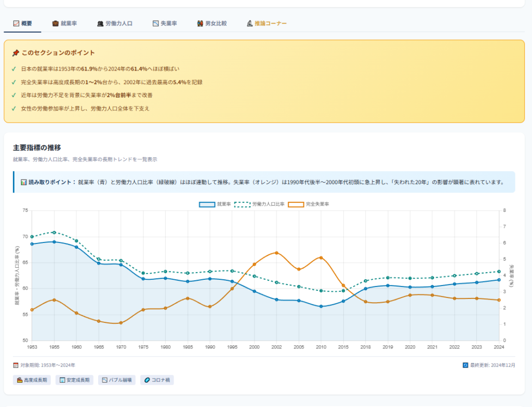
Task: Switch to the 概要 tab
Action: coord(22,23)
